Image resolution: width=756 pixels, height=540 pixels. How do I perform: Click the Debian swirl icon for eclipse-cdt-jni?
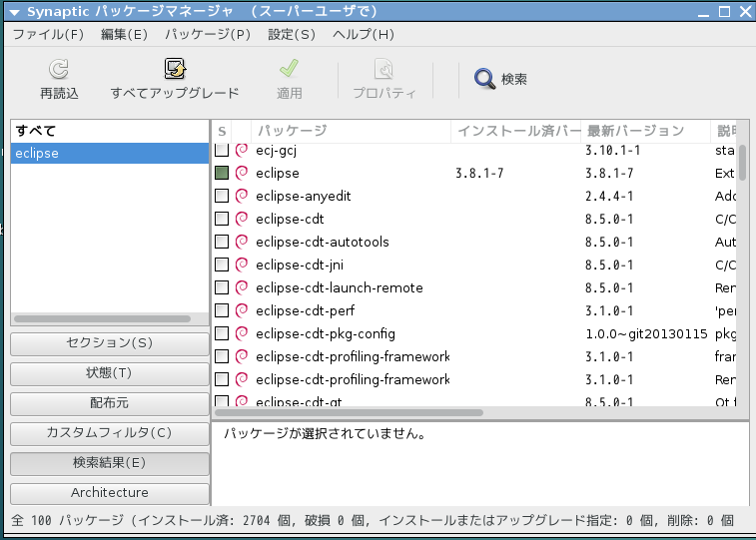(242, 265)
